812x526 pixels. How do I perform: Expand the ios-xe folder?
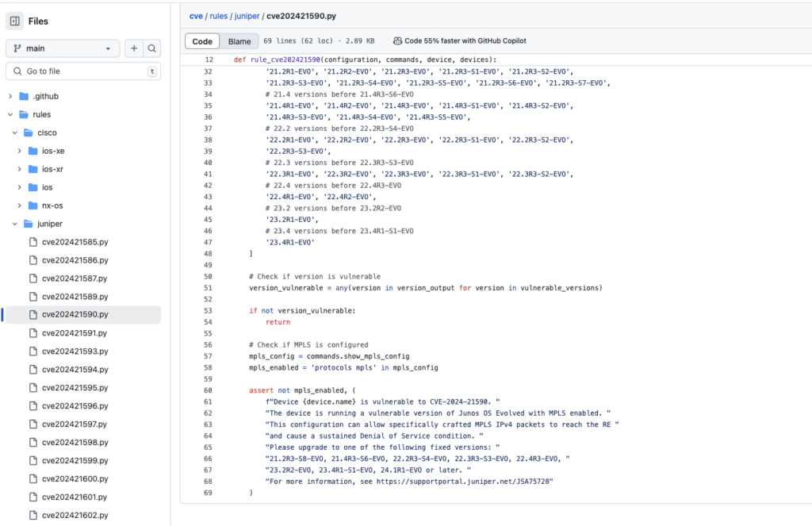pos(20,151)
